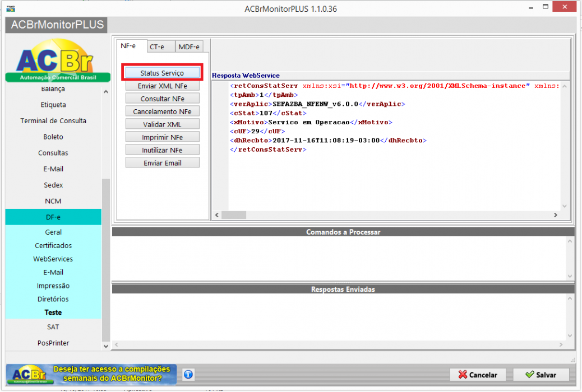
Task: Click up arrow in Comandos a Processar
Action: [x=570, y=241]
